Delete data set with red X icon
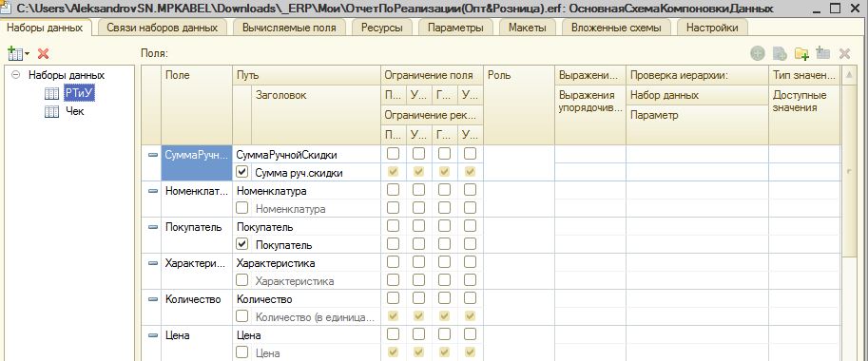This screenshot has width=868, height=361. pos(43,53)
